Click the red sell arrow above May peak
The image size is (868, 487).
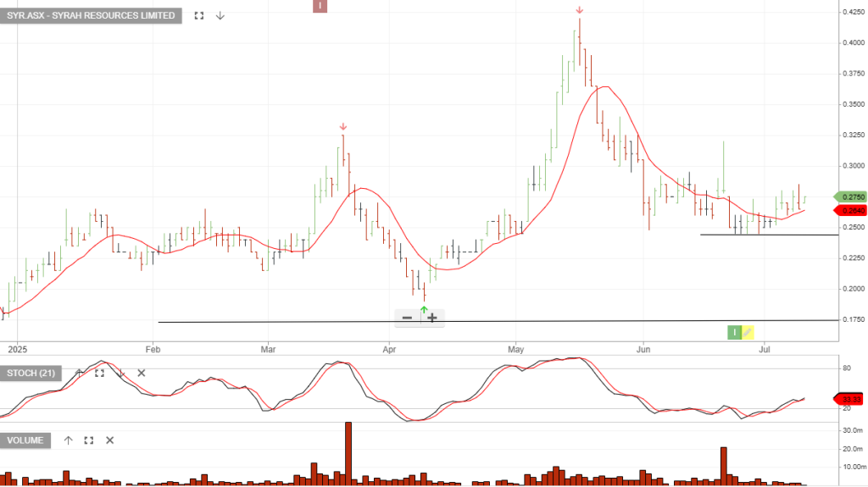click(x=580, y=10)
